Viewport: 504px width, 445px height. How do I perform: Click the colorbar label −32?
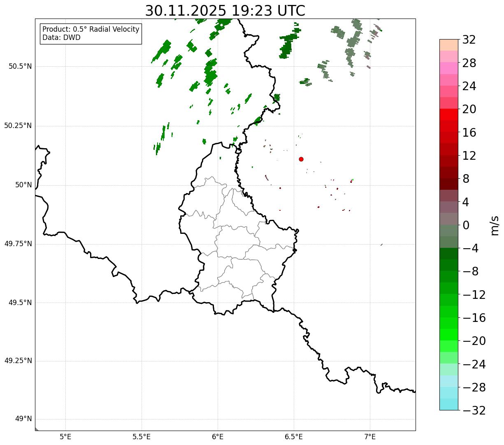(474, 410)
